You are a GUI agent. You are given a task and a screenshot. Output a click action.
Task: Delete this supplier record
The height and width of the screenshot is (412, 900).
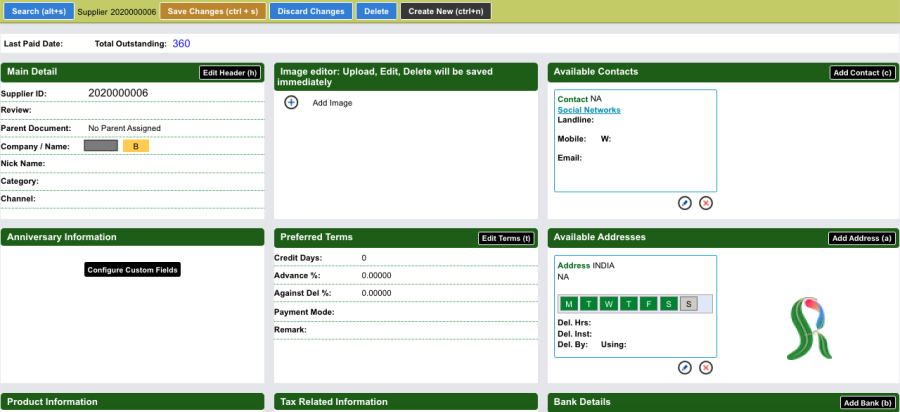click(x=377, y=11)
